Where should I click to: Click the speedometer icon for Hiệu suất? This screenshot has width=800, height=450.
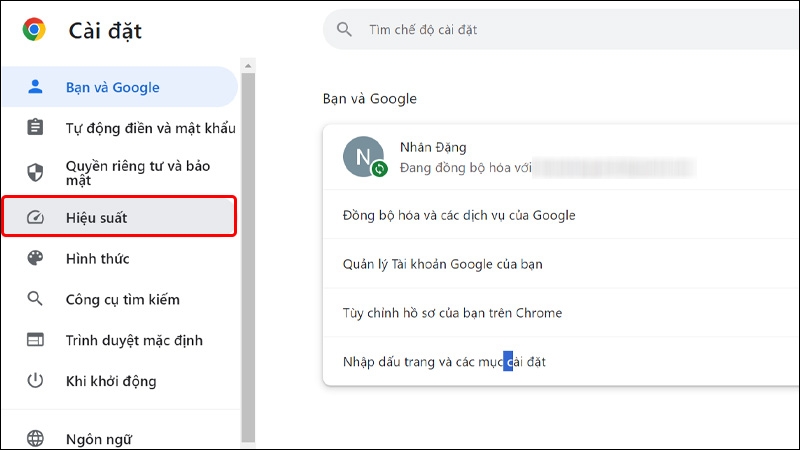(35, 218)
